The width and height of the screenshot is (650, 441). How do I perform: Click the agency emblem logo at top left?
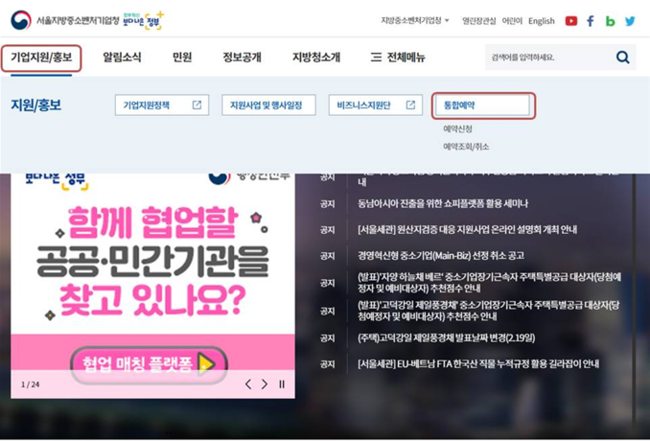[21, 20]
